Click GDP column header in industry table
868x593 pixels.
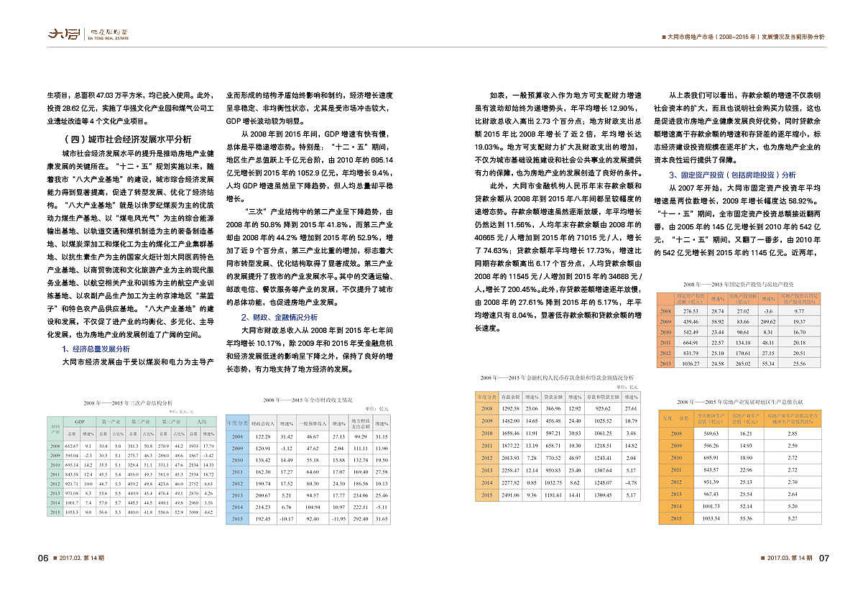click(x=78, y=421)
